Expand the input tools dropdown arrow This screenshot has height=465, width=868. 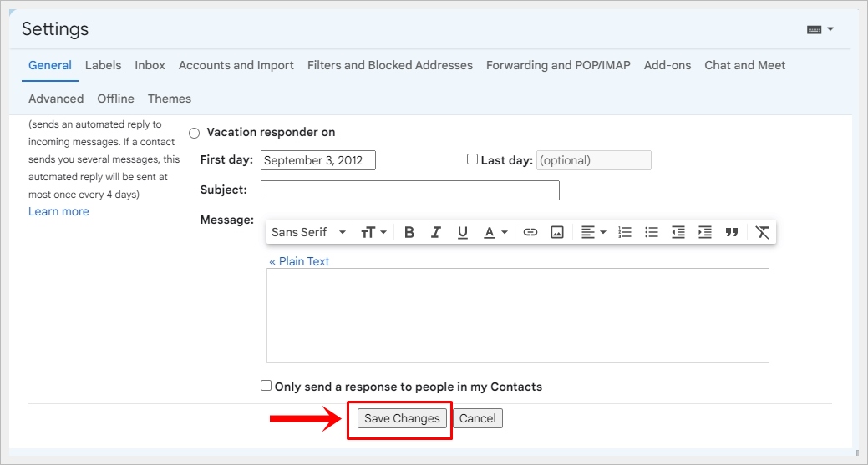830,29
